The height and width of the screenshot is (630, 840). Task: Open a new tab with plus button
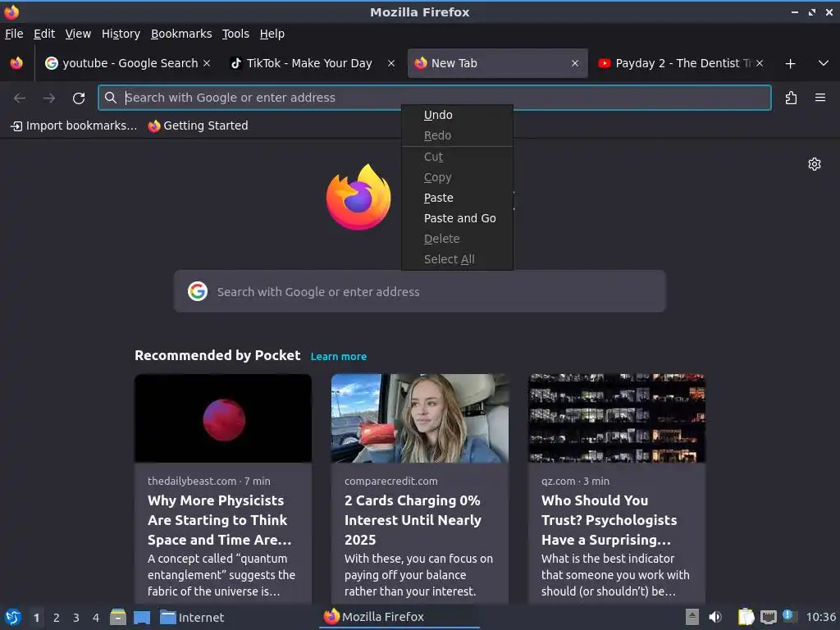coord(790,64)
